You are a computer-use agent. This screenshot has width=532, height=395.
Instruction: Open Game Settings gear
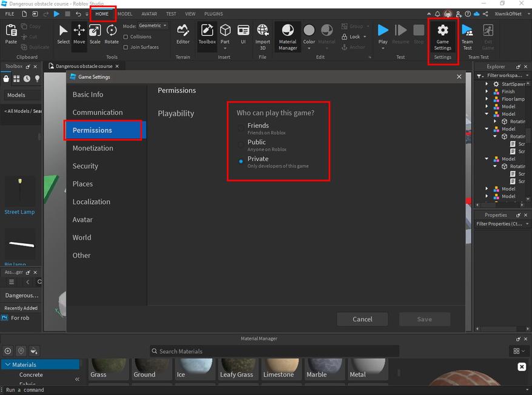442,36
